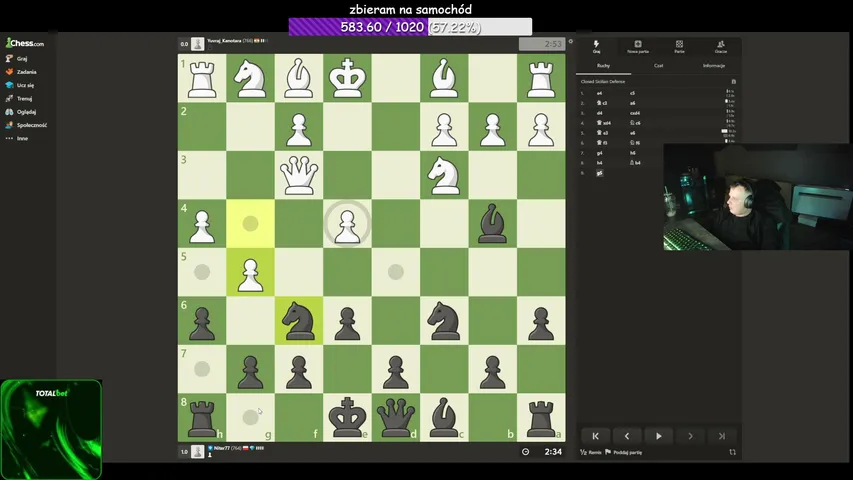Open Społeczność community section
The image size is (853, 480).
(x=27, y=125)
